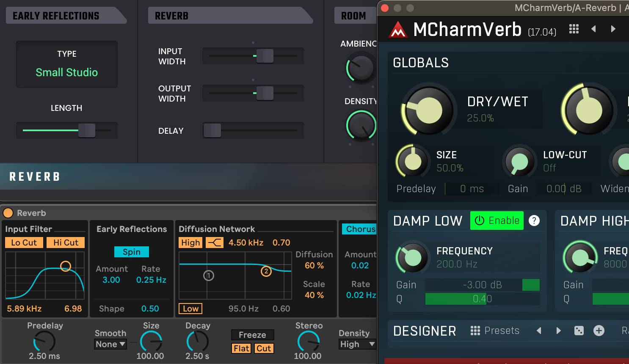This screenshot has height=364, width=629.
Task: Toggle Damp Low Enable button
Action: click(x=497, y=221)
